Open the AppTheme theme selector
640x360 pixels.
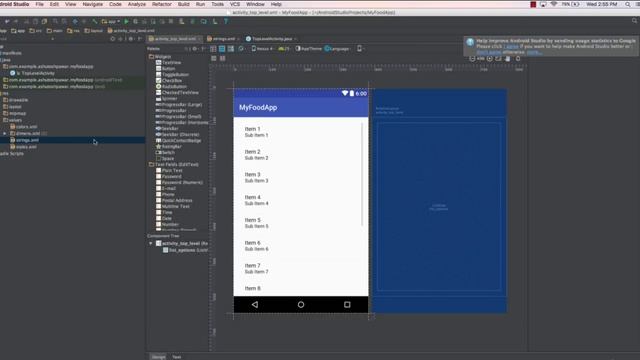tap(309, 49)
